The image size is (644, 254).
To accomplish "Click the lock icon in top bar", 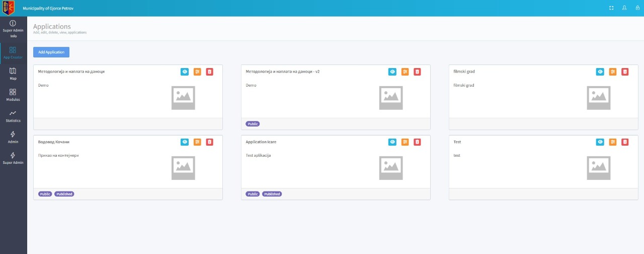I will [637, 8].
